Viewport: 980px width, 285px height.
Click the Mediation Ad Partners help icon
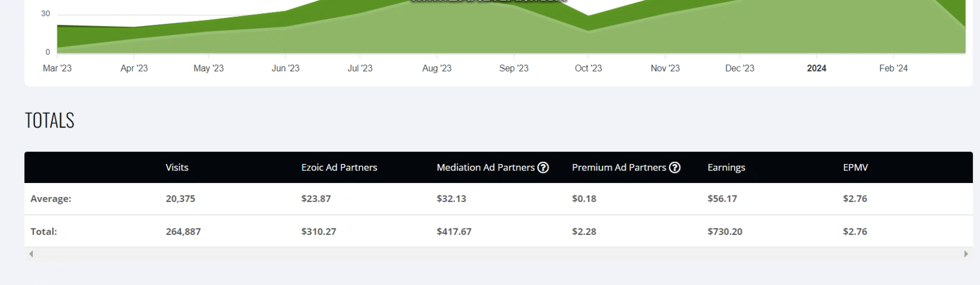point(543,167)
